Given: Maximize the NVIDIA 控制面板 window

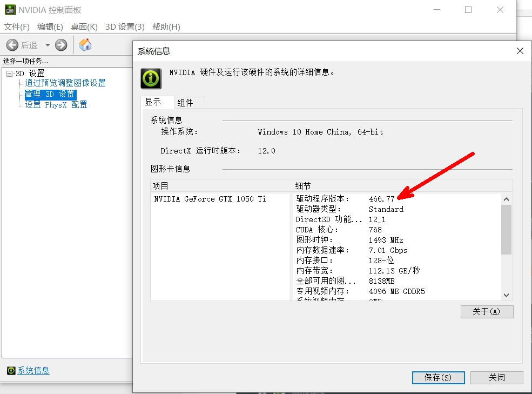Looking at the screenshot, I should 468,10.
